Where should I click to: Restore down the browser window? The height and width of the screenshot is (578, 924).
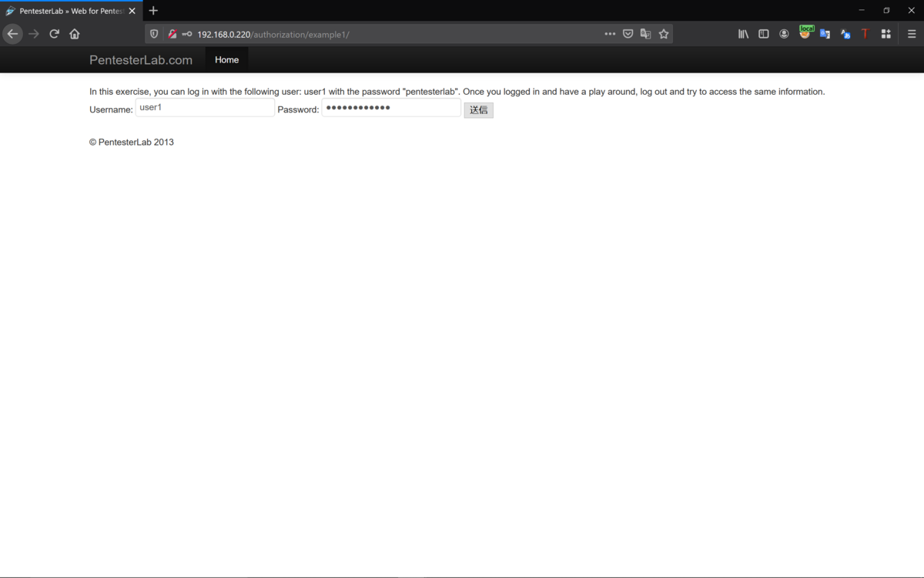(886, 11)
